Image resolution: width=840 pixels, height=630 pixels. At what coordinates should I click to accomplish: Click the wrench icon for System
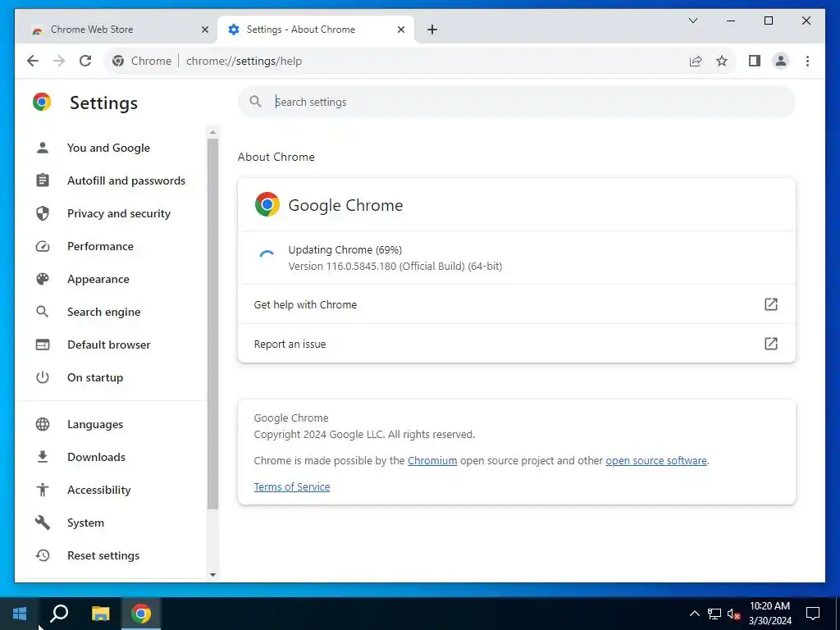[43, 523]
